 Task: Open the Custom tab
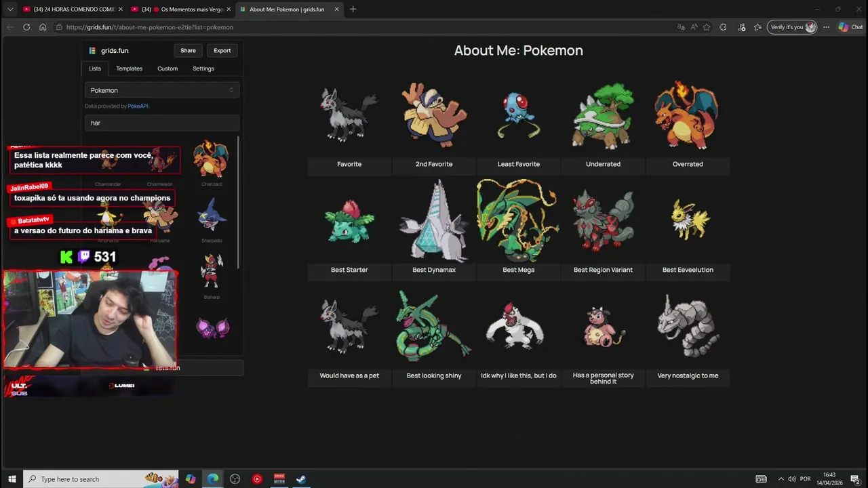click(167, 68)
